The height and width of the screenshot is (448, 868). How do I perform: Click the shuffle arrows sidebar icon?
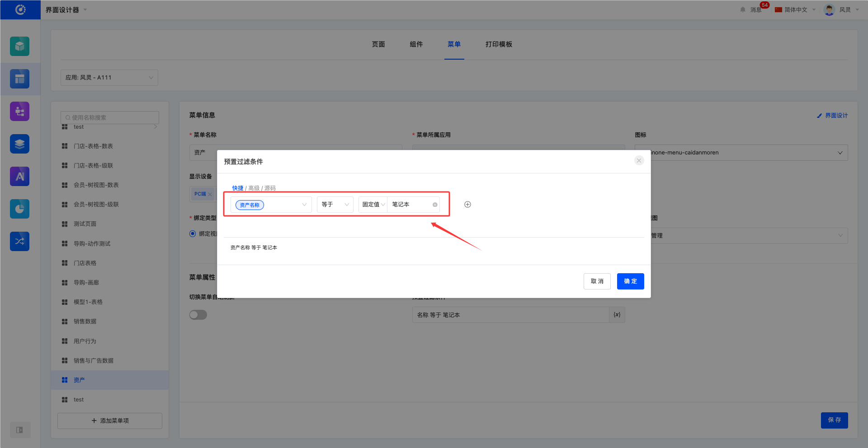pyautogui.click(x=19, y=242)
